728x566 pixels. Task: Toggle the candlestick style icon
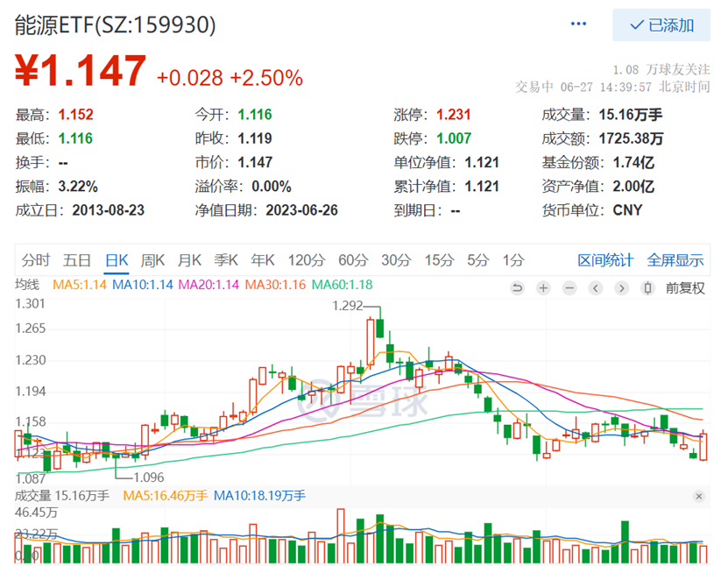(x=647, y=288)
